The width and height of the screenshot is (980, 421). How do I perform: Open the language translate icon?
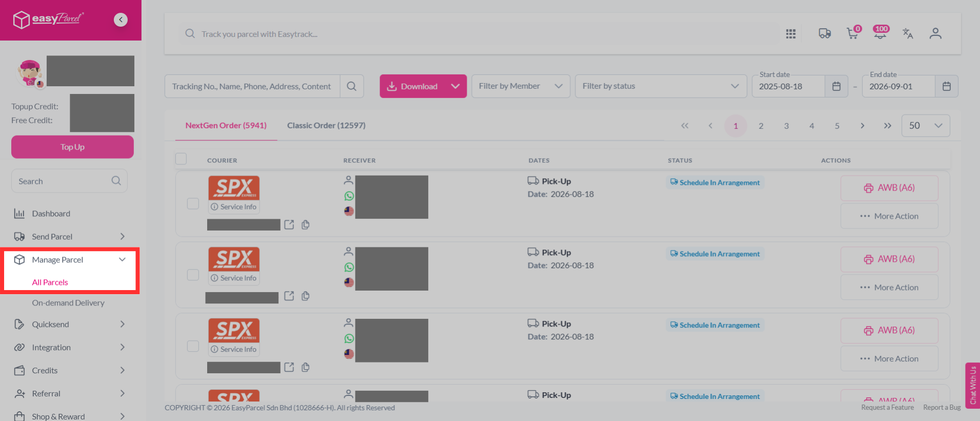(x=908, y=34)
